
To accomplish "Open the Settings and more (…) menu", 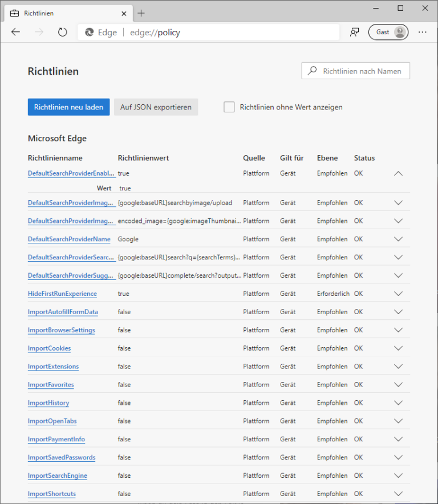I will click(422, 32).
